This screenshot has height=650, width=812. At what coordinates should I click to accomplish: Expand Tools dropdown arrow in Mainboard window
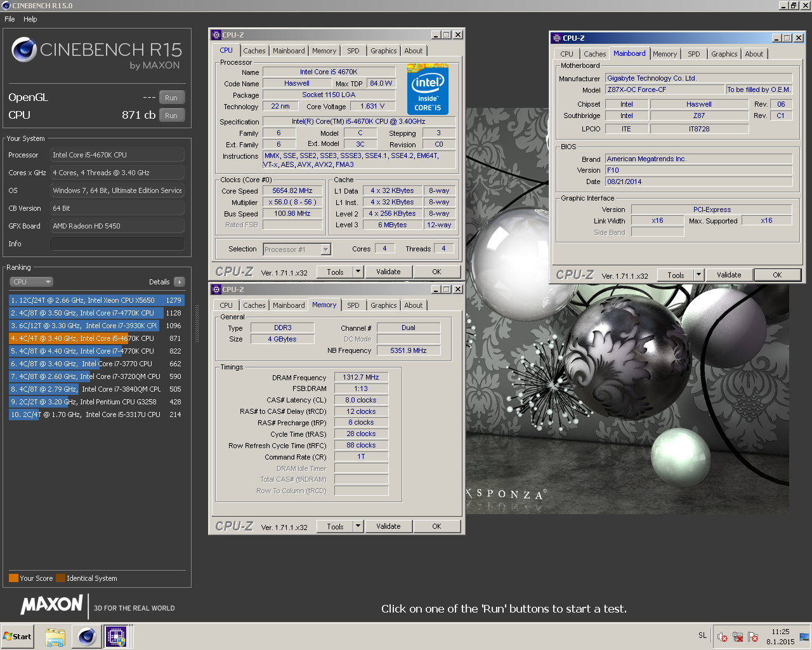click(698, 275)
